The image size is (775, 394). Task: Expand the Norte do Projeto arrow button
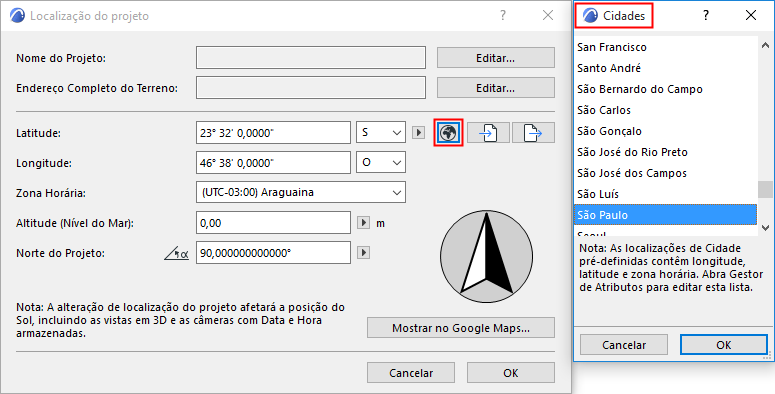(x=363, y=253)
